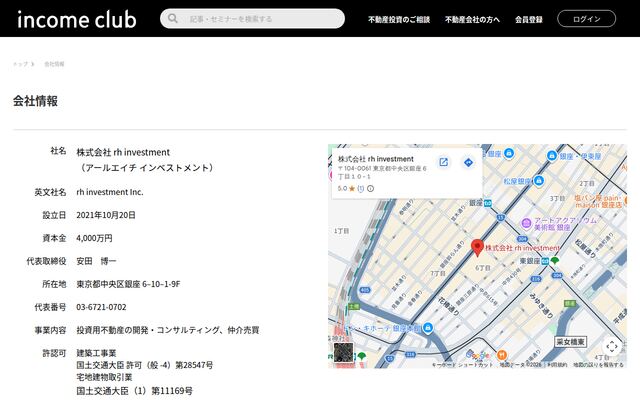Switch to satellite view thumbnail
Screen dimensions: 640x400
(343, 352)
